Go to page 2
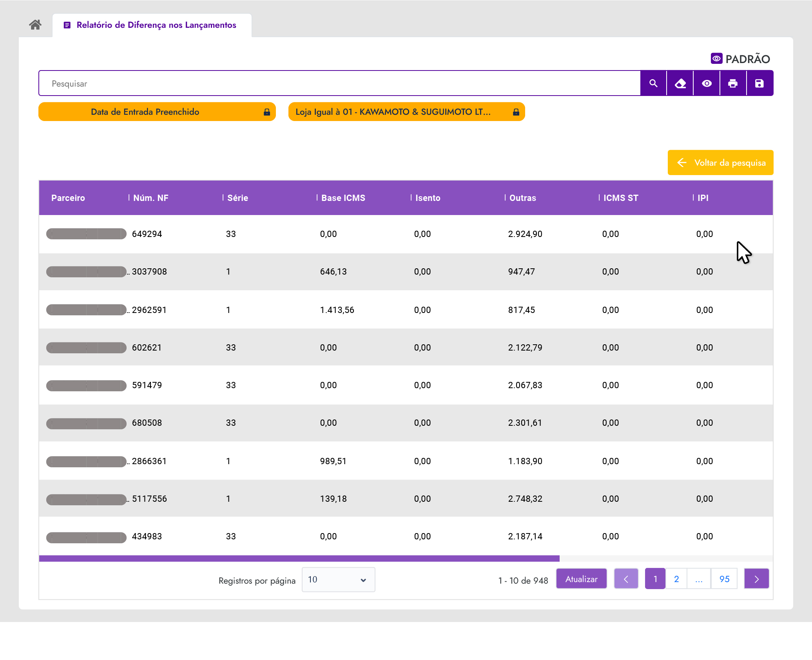 point(676,579)
